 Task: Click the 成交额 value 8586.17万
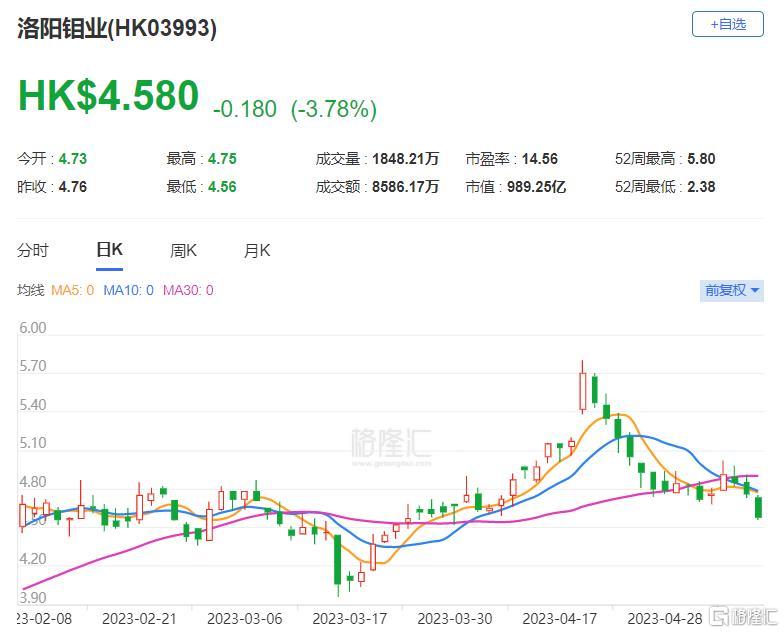pos(406,187)
